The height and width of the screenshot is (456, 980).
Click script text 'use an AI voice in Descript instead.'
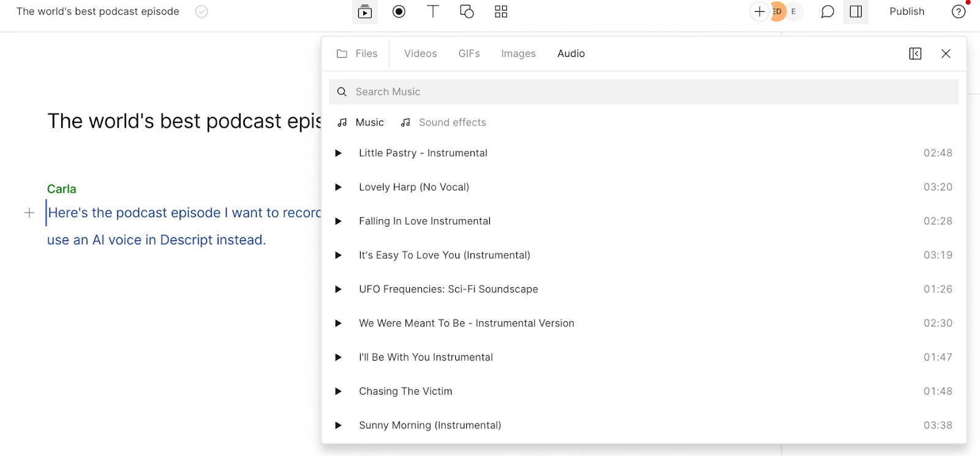tap(157, 240)
